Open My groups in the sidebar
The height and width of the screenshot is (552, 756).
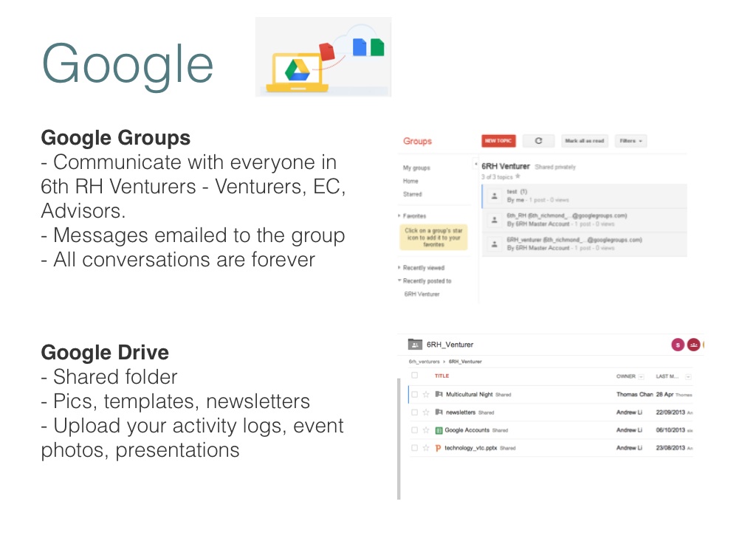(x=416, y=168)
